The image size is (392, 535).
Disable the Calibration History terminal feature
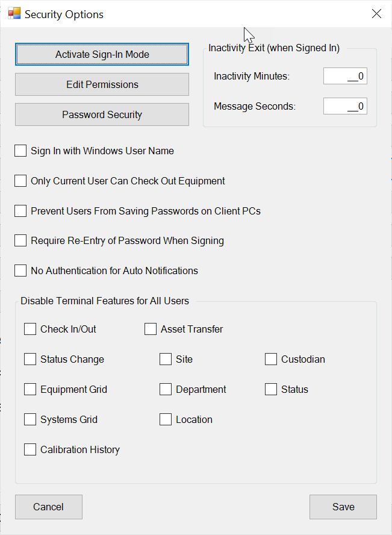[30, 449]
